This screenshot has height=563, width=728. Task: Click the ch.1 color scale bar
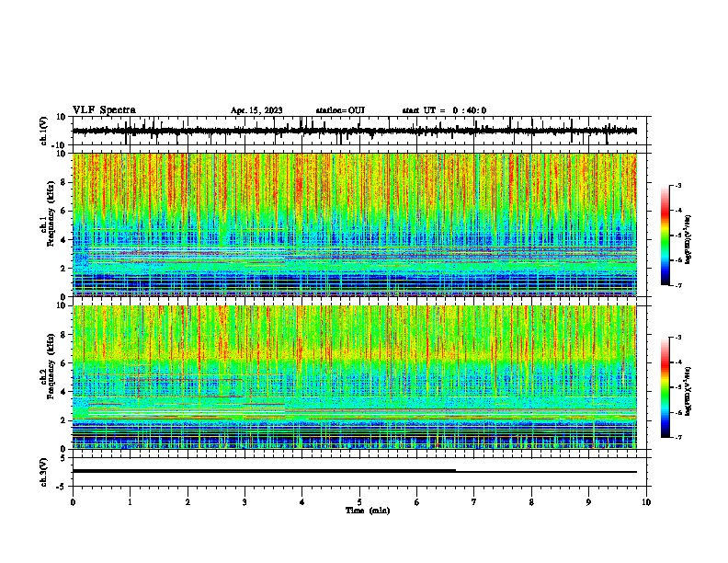[665, 236]
